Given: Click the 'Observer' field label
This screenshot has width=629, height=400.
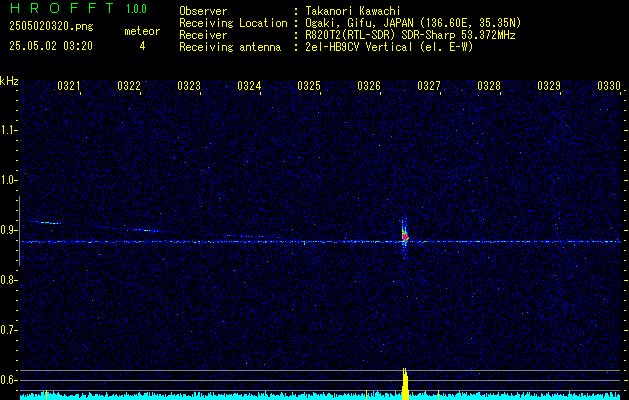Looking at the screenshot, I should pos(203,11).
